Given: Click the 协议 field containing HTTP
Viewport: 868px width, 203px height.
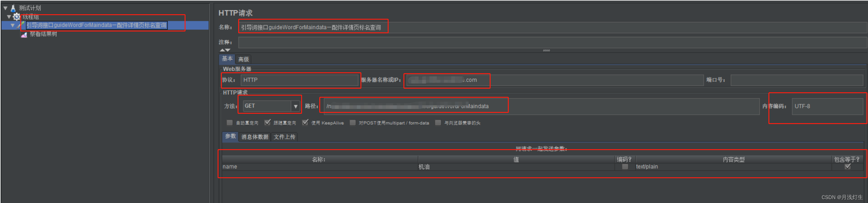Looking at the screenshot, I should point(299,80).
